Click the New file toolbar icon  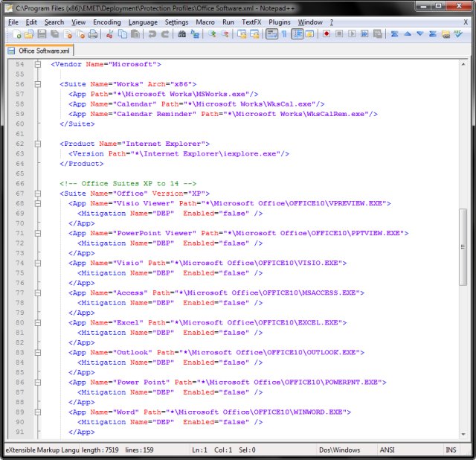(x=16, y=34)
